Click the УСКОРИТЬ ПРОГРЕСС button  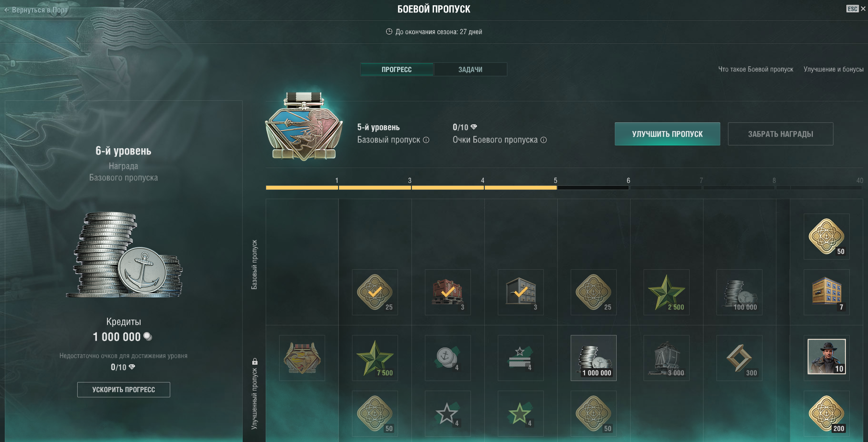coord(124,390)
